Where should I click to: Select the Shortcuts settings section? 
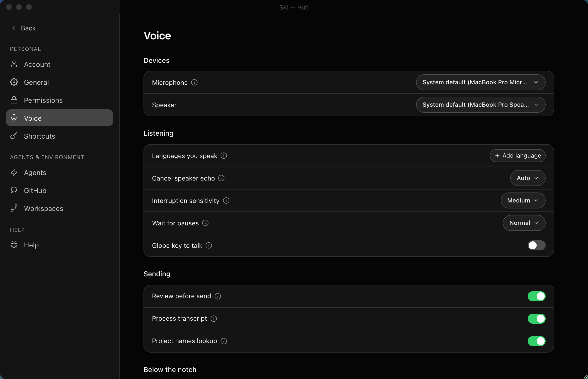(x=60, y=136)
